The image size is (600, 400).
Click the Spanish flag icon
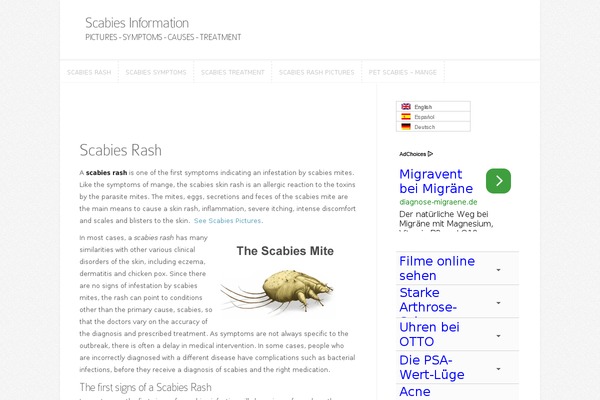pos(406,116)
